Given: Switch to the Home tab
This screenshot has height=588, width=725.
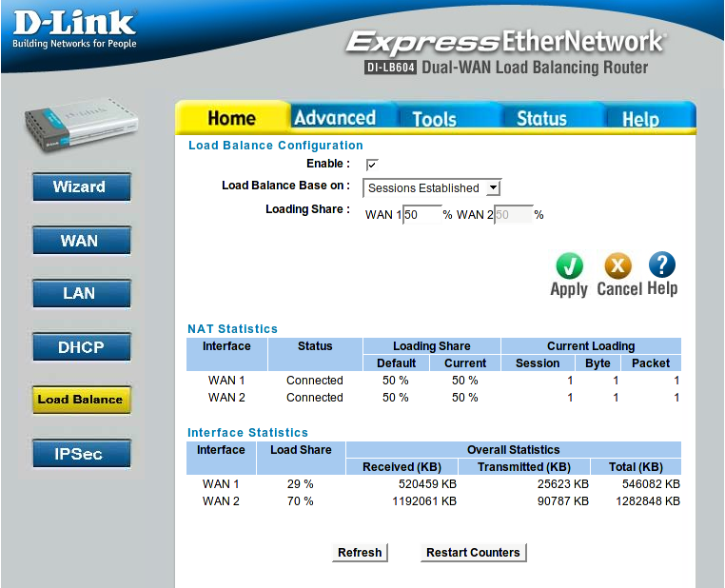Looking at the screenshot, I should coord(231,118).
